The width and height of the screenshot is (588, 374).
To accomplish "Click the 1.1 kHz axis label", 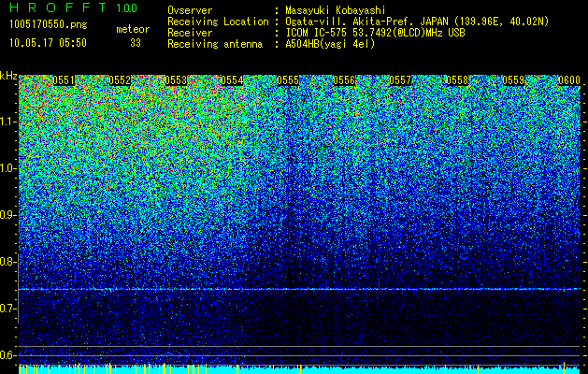I will coord(6,122).
